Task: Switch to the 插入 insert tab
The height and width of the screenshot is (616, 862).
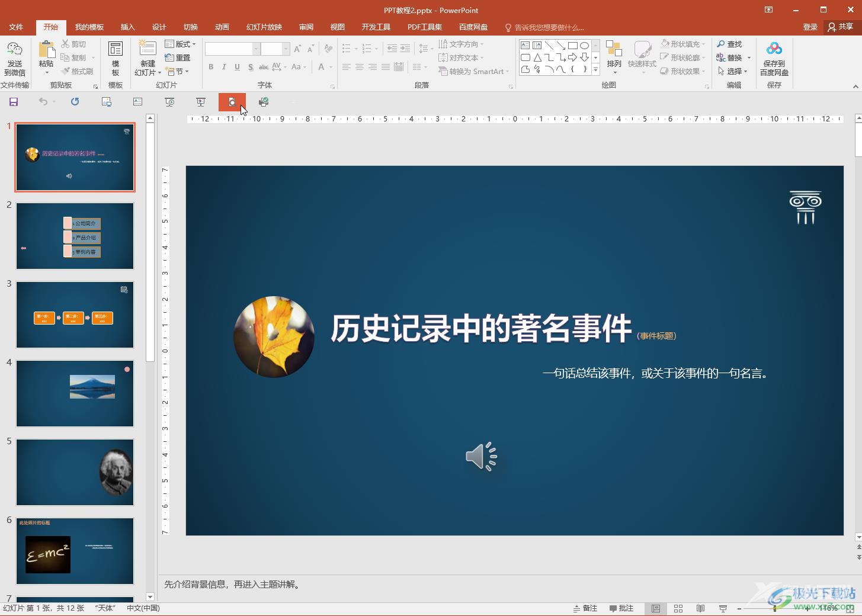Action: (x=128, y=27)
